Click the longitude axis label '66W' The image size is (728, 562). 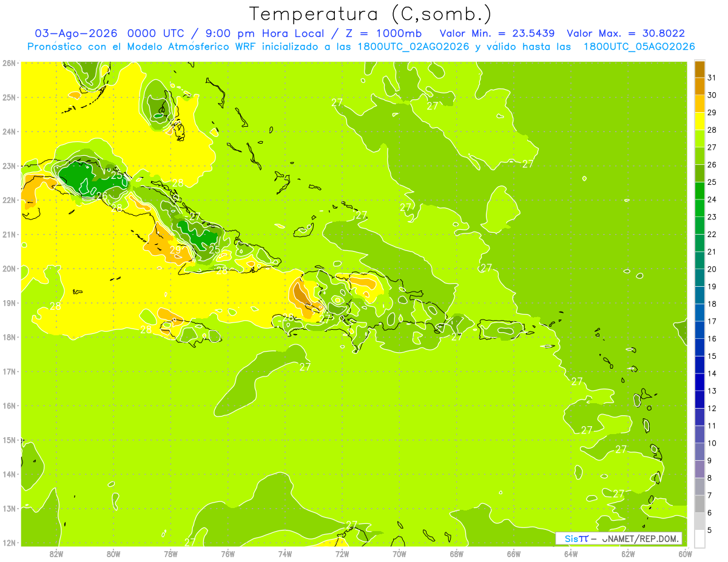pyautogui.click(x=513, y=554)
